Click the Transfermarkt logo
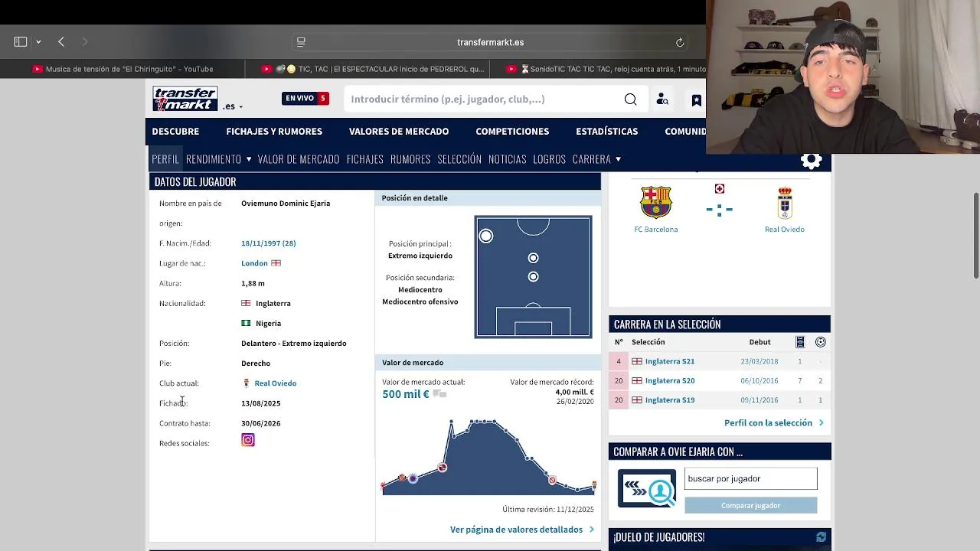Screen dimensions: 980x551 (185, 99)
